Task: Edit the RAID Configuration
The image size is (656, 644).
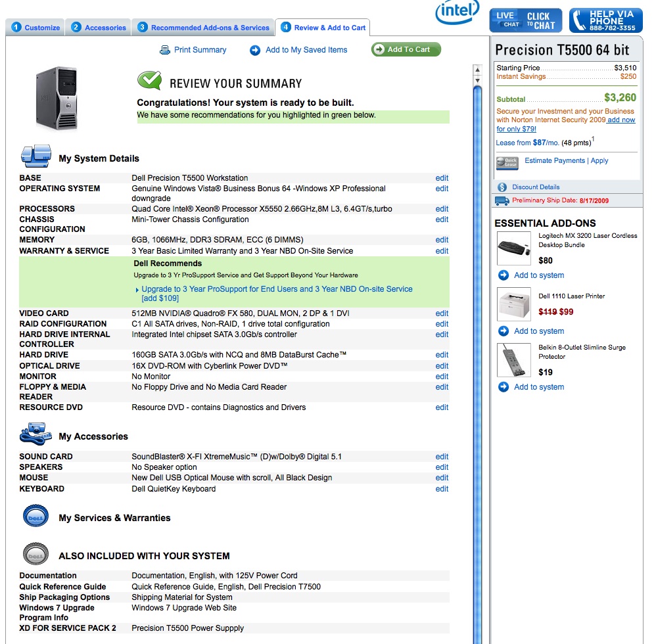Action: (x=442, y=324)
